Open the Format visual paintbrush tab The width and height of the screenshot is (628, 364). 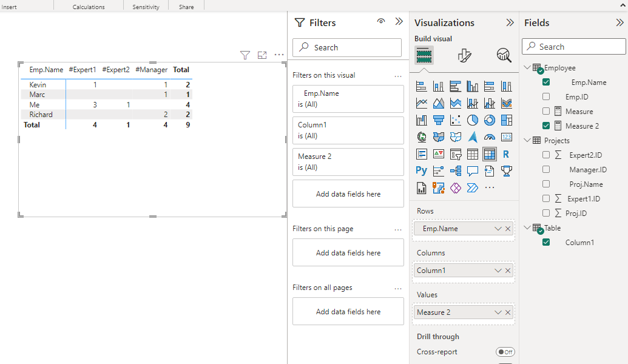[464, 55]
